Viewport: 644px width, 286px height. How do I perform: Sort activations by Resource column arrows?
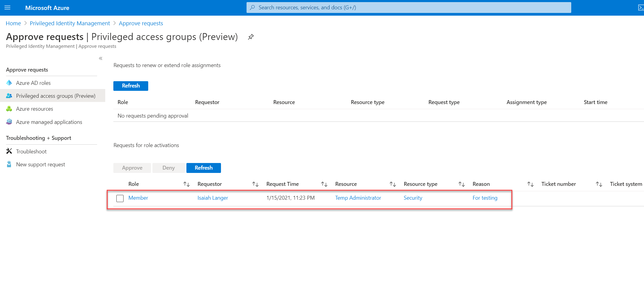click(x=393, y=184)
